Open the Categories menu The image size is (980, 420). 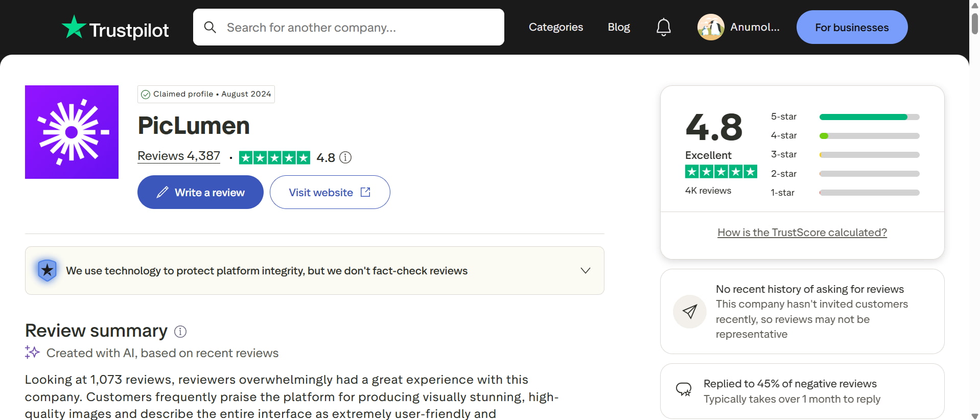(x=556, y=27)
